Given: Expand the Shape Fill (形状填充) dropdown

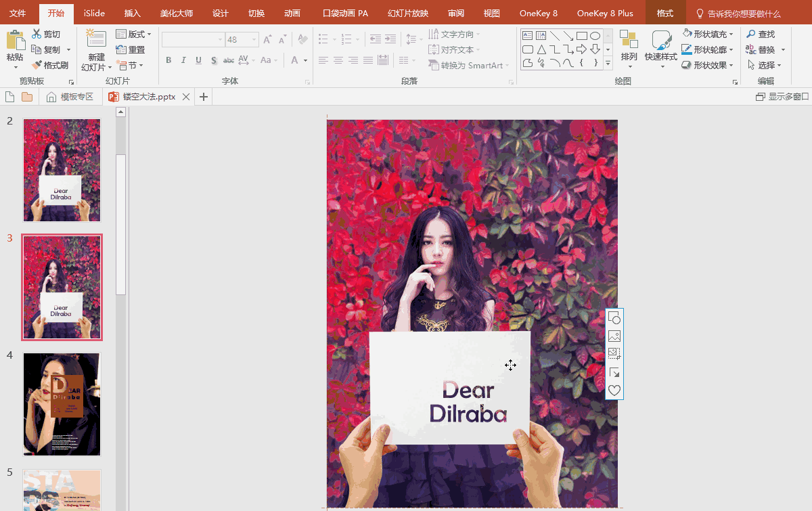Looking at the screenshot, I should 731,34.
